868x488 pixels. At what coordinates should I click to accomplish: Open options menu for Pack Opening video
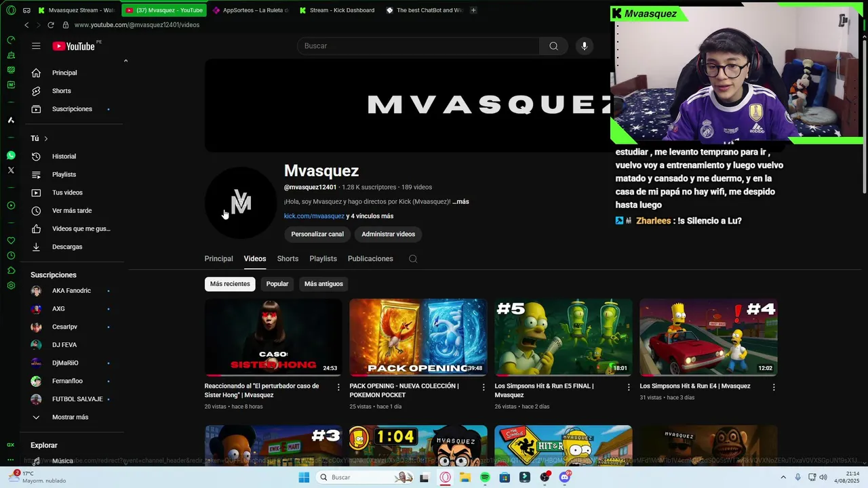pyautogui.click(x=484, y=387)
